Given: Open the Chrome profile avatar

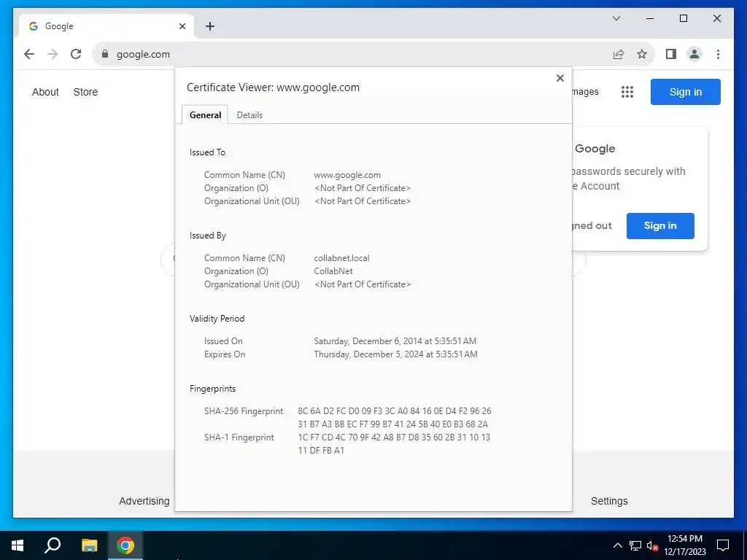Looking at the screenshot, I should point(694,54).
